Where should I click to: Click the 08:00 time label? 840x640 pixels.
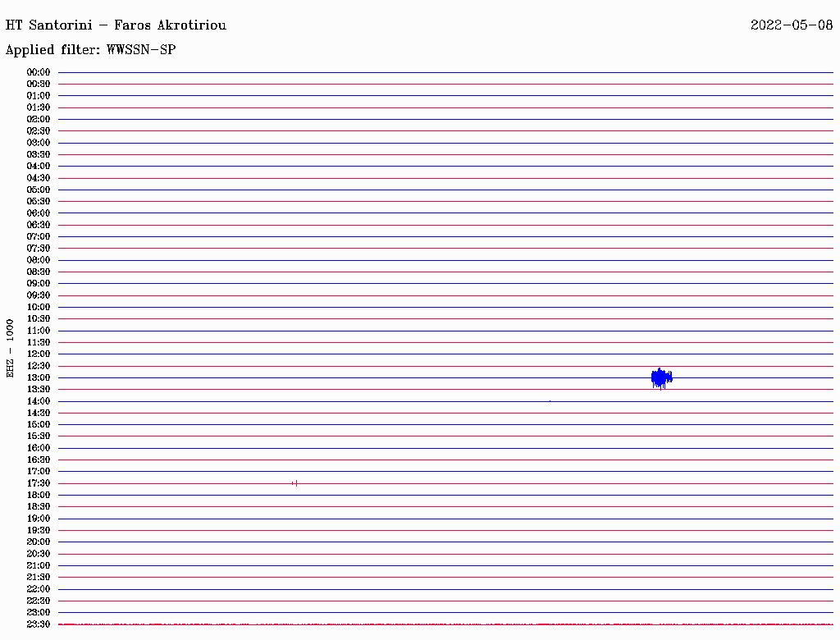(39, 260)
